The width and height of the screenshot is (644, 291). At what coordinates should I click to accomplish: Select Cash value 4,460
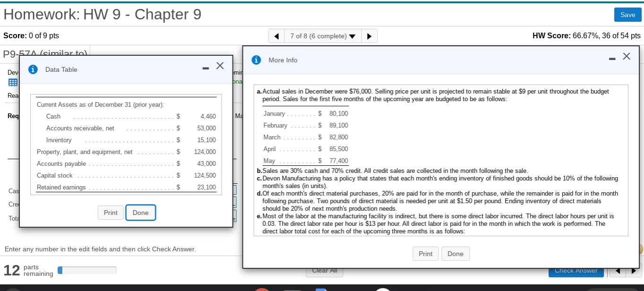[208, 116]
